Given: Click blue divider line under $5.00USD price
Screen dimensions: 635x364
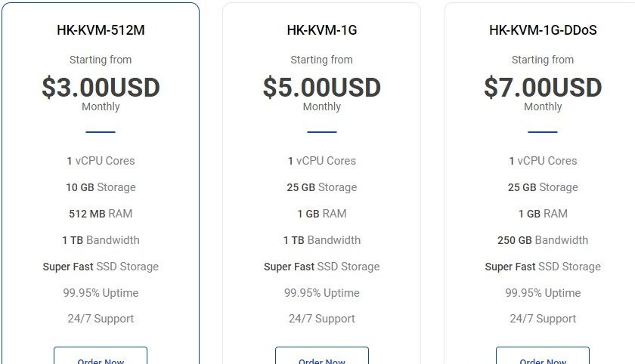Looking at the screenshot, I should [x=322, y=132].
